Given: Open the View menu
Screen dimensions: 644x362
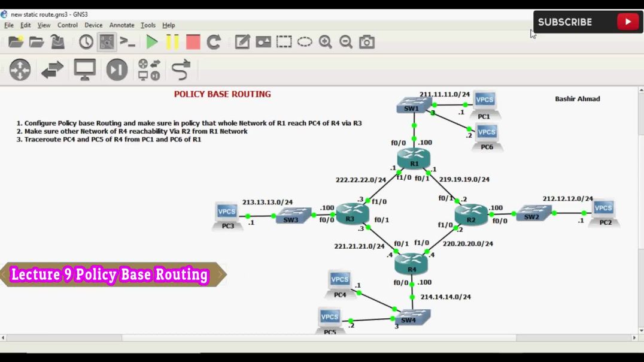Looking at the screenshot, I should click(44, 25).
